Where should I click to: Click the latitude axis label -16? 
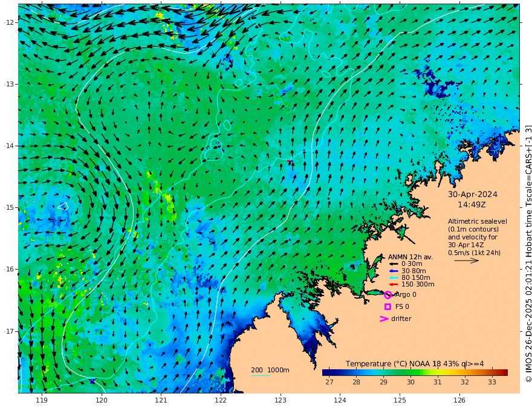[9, 269]
